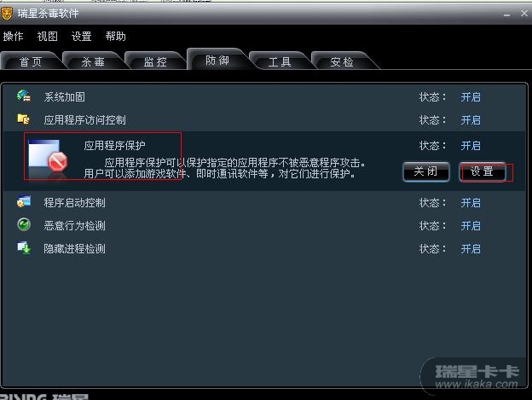
Task: Expand the 应用程序访问控制 row
Action: point(264,119)
